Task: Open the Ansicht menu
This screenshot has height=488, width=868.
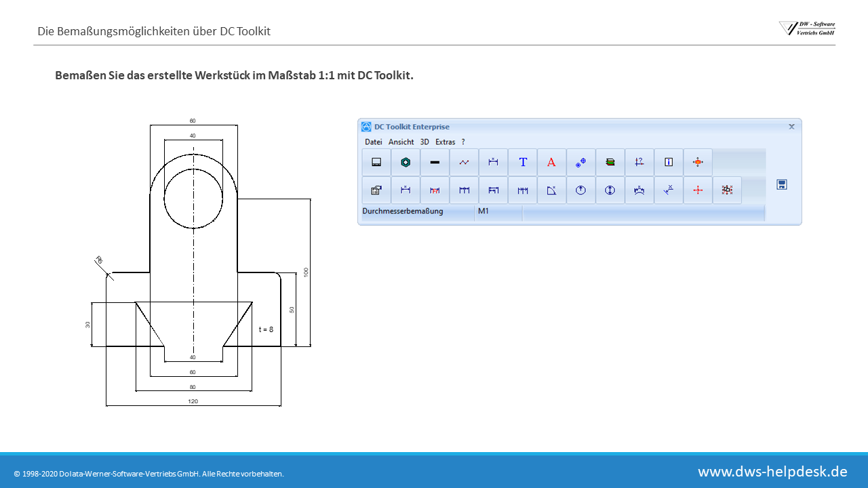Action: (401, 142)
